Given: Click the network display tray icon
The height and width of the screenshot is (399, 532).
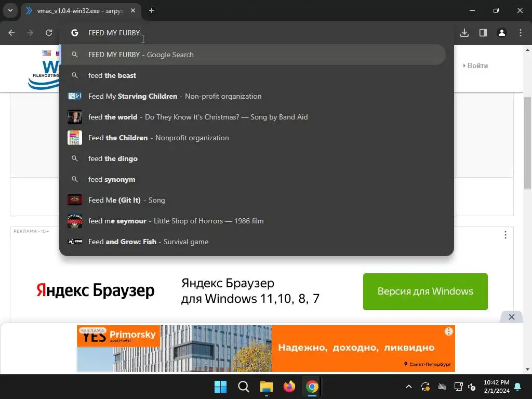Looking at the screenshot, I should pos(458,387).
